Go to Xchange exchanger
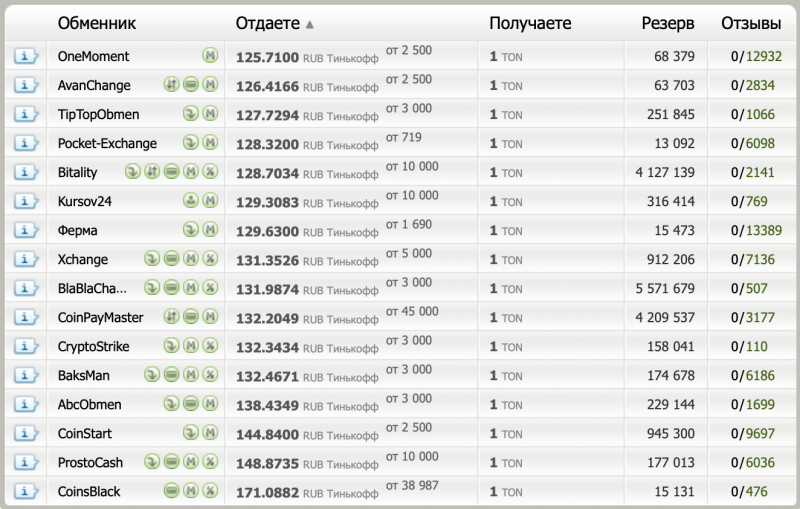Viewport: 800px width, 509px height. (x=83, y=260)
